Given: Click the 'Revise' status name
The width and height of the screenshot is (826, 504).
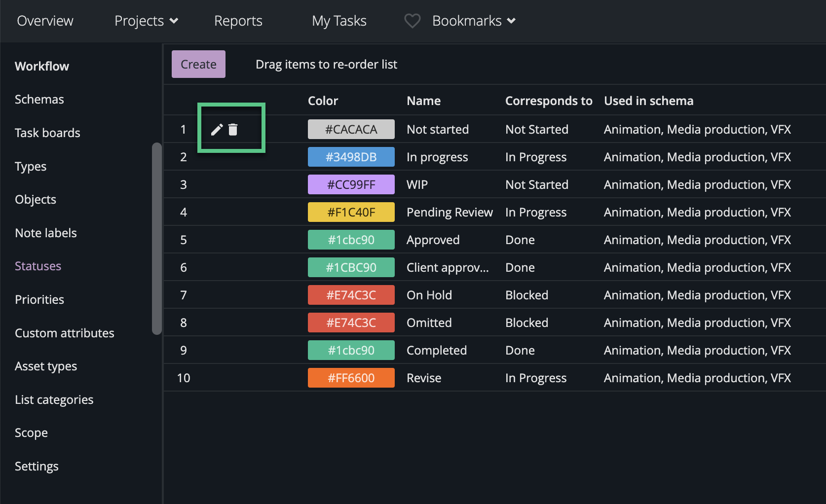Looking at the screenshot, I should pyautogui.click(x=424, y=378).
